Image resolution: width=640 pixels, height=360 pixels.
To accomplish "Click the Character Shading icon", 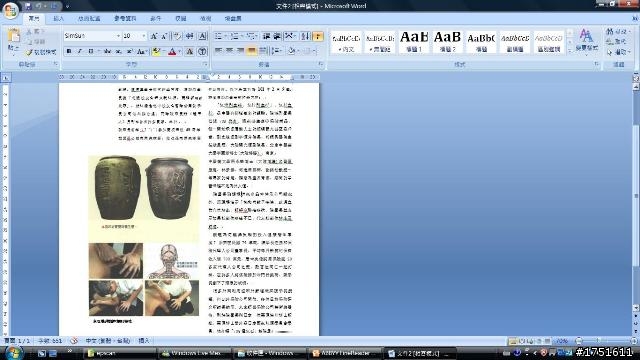I will [190, 51].
